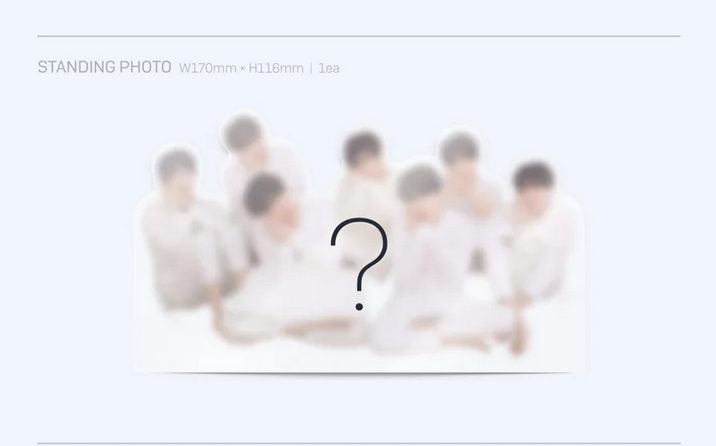Click the gray-haired figure at back right
The image size is (716, 446).
click(458, 149)
